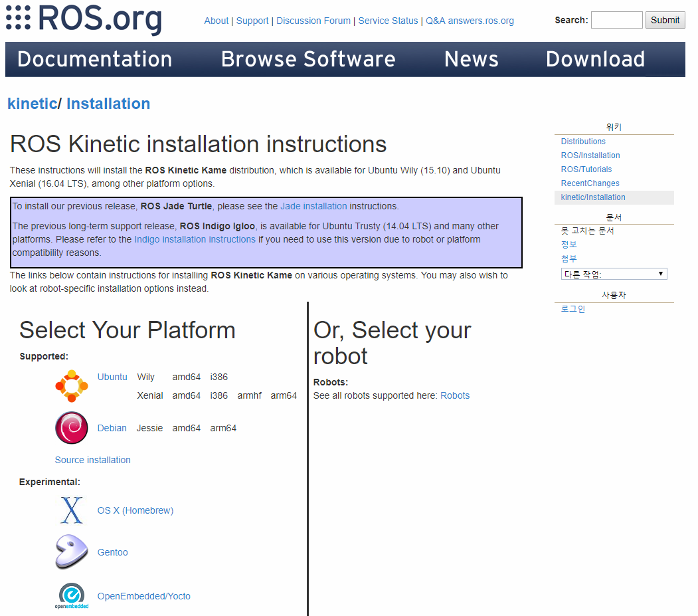Focus the Search input field
This screenshot has width=698, height=616.
pos(616,20)
